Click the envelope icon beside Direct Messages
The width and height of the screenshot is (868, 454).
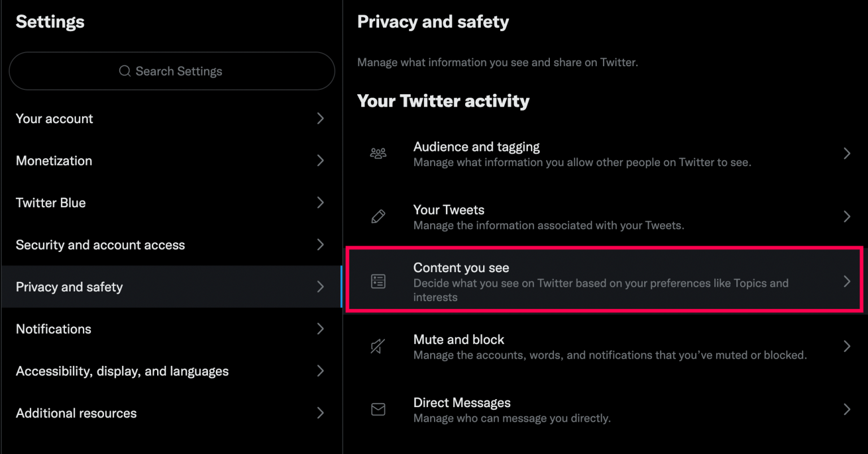pos(378,409)
